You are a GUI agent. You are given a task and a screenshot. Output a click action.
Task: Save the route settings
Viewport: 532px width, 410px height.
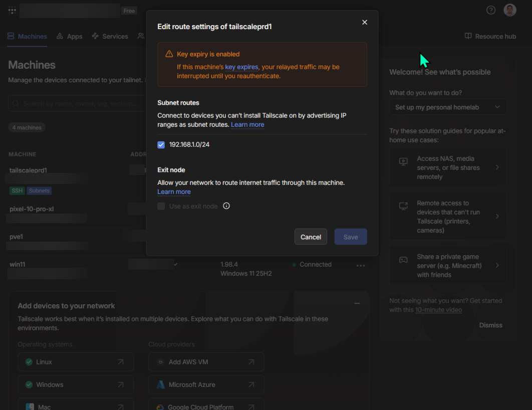351,237
